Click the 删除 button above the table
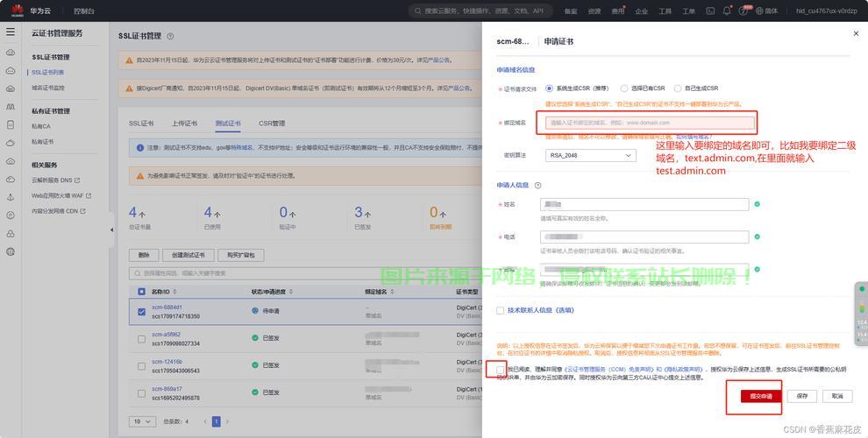 [144, 255]
